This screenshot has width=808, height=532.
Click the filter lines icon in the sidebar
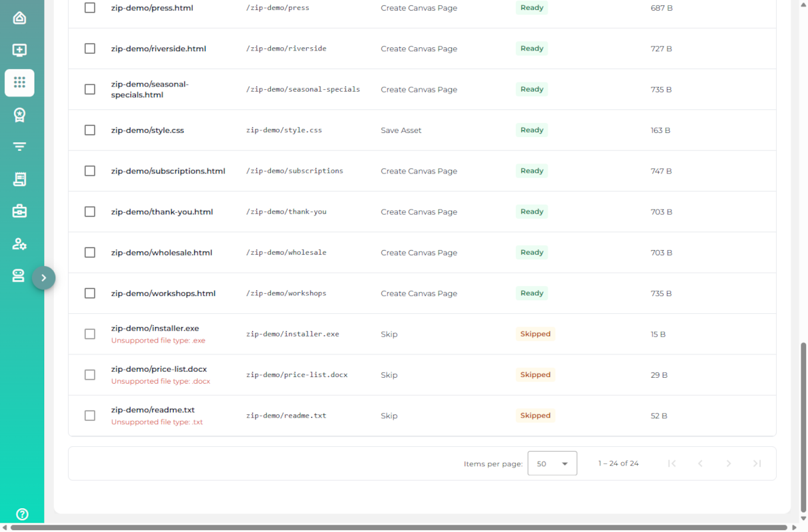[19, 146]
